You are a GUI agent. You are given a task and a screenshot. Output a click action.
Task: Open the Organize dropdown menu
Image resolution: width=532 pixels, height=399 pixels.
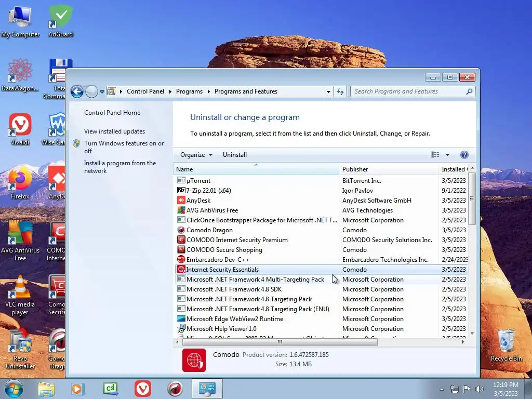[x=196, y=155]
